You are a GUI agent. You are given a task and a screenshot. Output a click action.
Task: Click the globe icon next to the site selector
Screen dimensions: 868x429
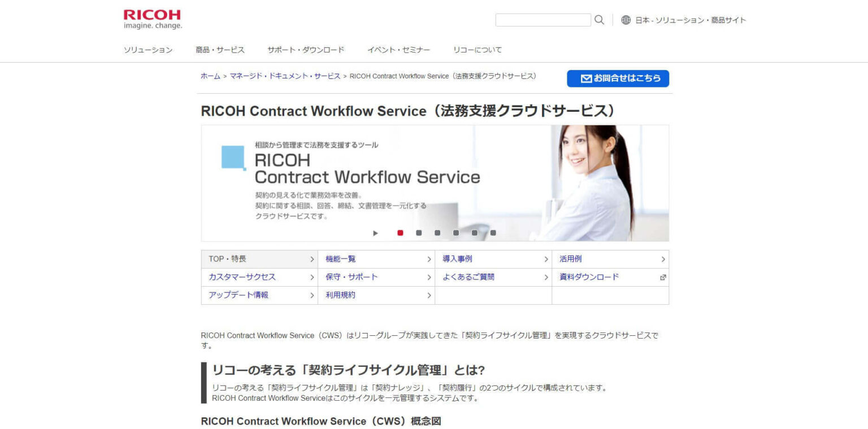pos(626,20)
